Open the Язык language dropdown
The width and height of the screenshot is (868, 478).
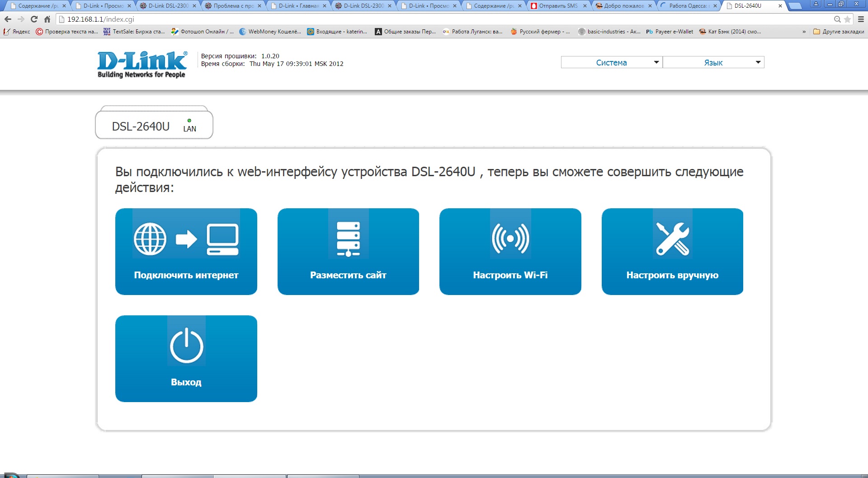pyautogui.click(x=713, y=62)
